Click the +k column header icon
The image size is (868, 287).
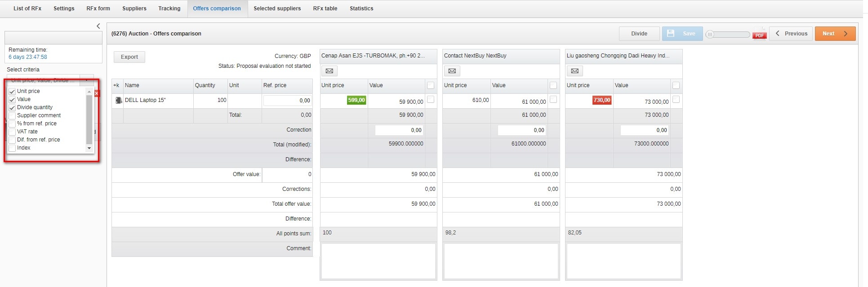pos(117,85)
